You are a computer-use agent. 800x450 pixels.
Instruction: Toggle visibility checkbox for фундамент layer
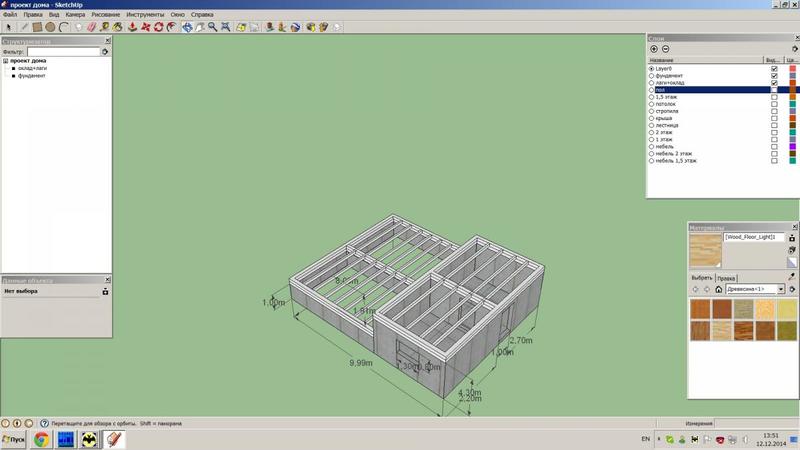click(774, 76)
